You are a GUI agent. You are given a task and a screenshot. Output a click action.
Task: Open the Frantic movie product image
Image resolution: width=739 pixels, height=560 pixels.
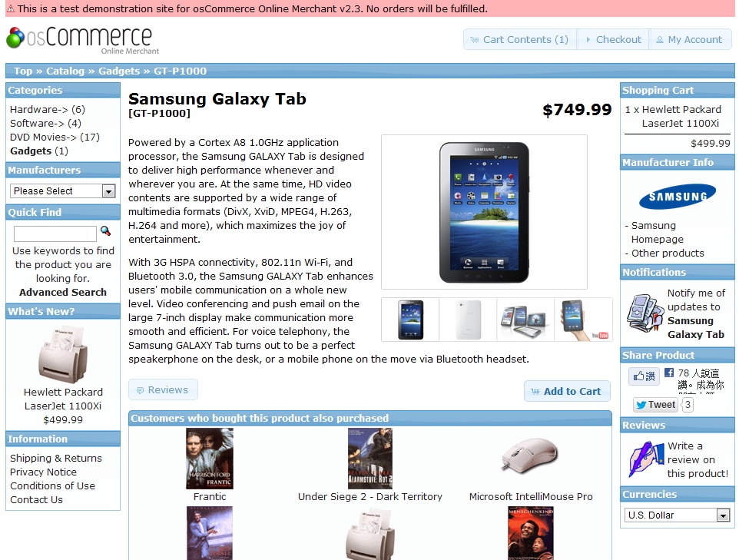point(210,459)
